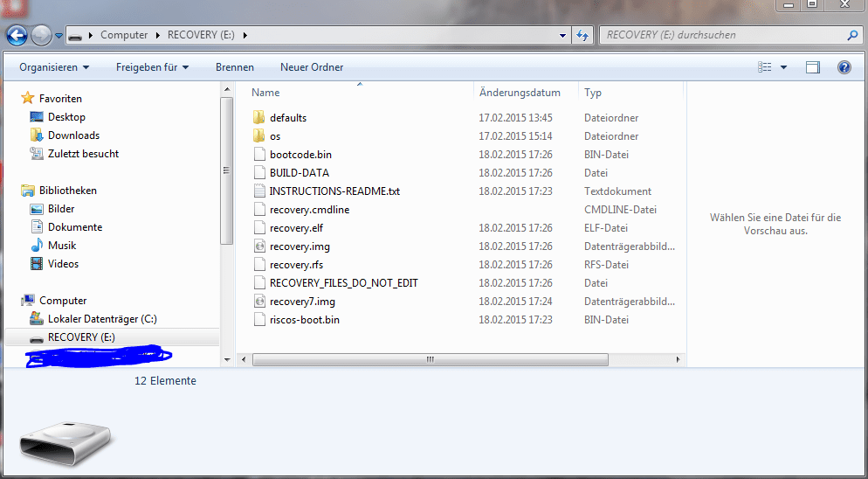This screenshot has width=868, height=479.
Task: Select Favoriten in the navigation pane
Action: coord(60,99)
